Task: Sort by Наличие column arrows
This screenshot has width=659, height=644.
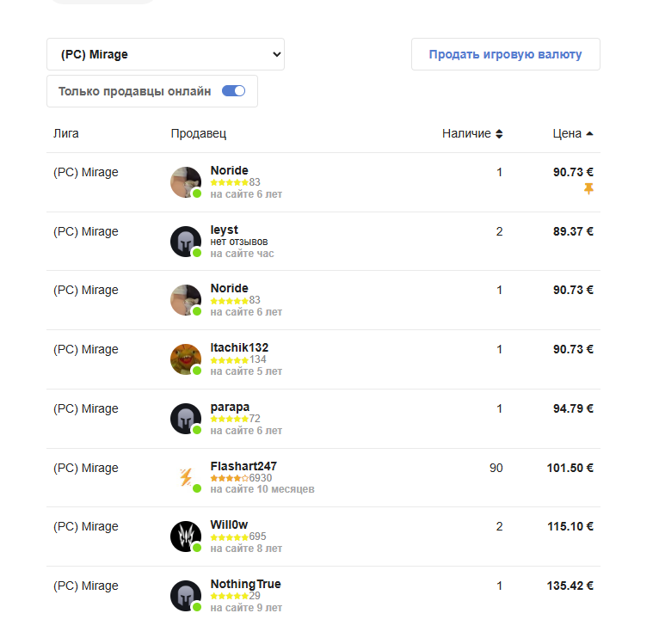Action: click(499, 134)
